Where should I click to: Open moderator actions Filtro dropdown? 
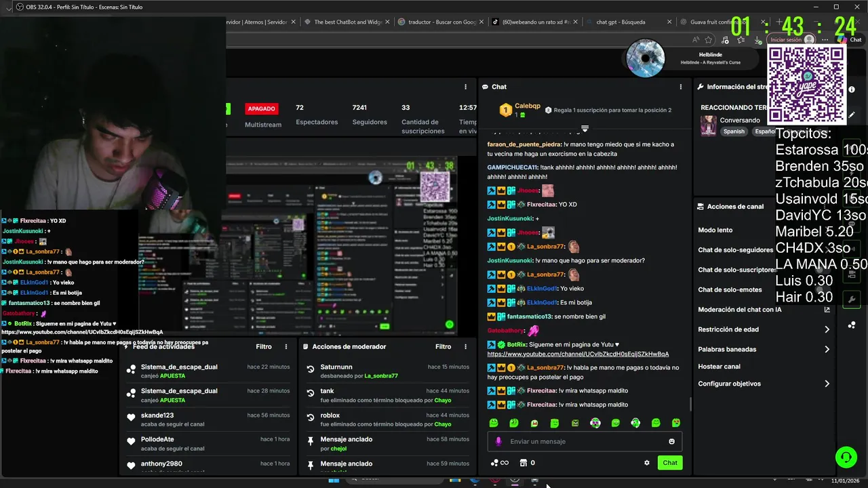(x=443, y=346)
